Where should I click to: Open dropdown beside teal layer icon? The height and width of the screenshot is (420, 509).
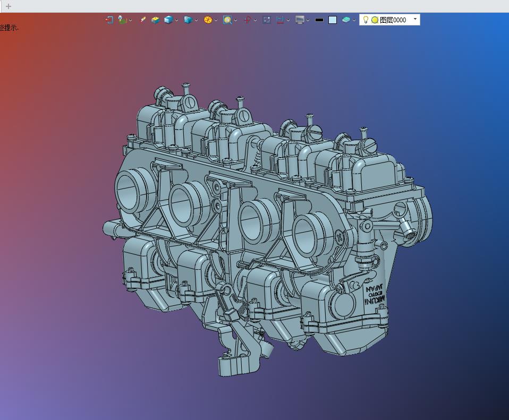click(x=354, y=20)
